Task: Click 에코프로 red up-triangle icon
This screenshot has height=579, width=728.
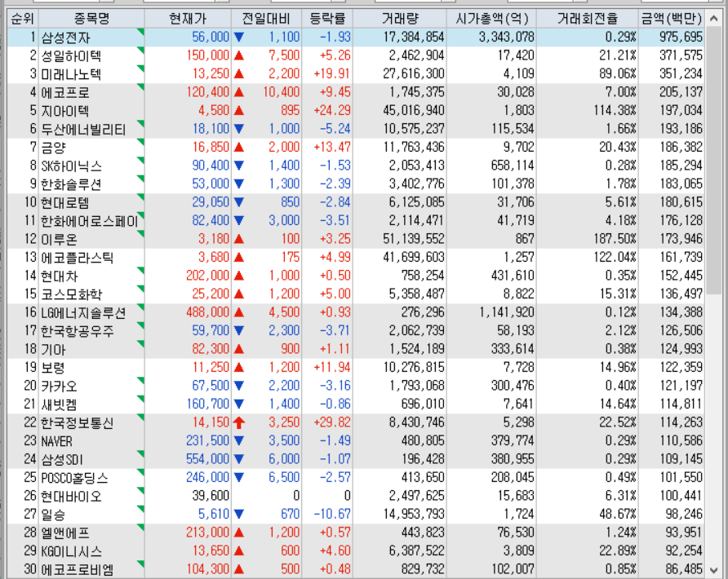Action: 239,92
